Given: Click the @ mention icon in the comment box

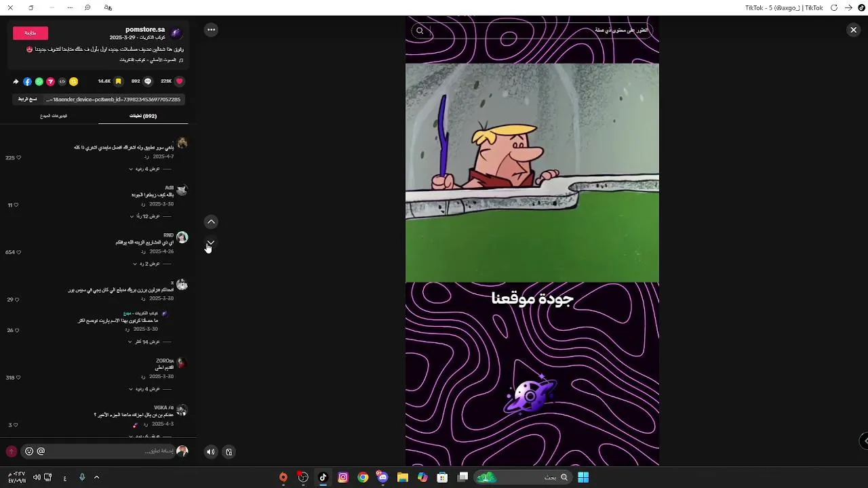Looking at the screenshot, I should (x=41, y=451).
